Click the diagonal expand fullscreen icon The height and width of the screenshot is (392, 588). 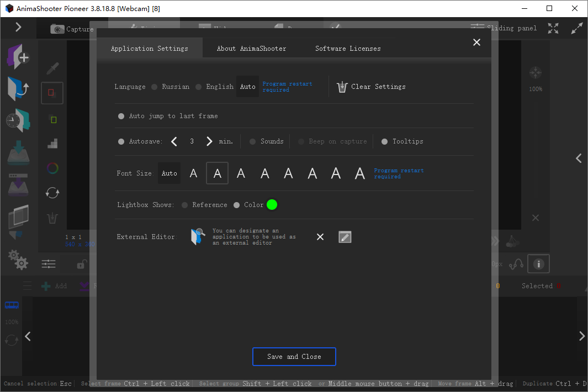(577, 28)
